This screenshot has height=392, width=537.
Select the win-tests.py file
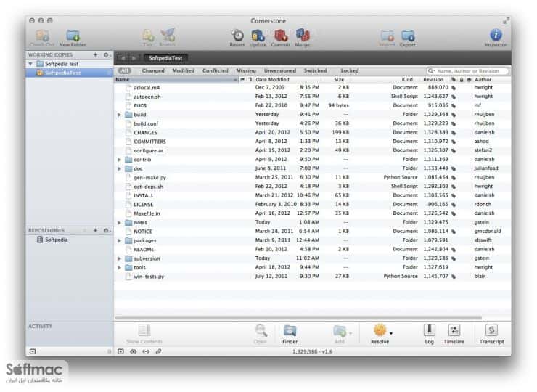(x=312, y=277)
